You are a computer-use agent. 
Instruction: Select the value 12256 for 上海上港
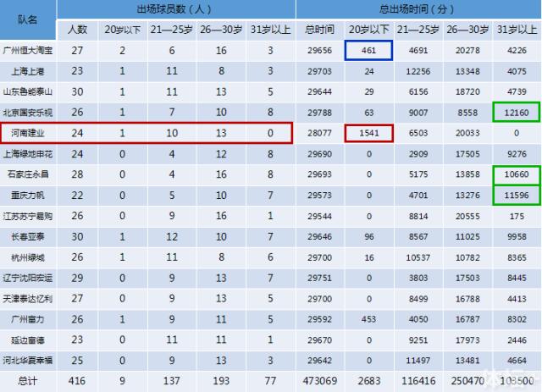(418, 71)
